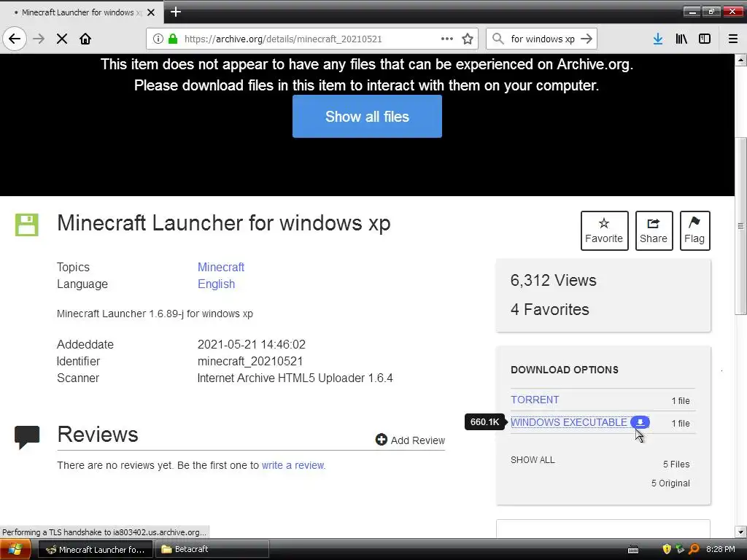Click the '4 Favorites' text
This screenshot has width=747, height=560.
[550, 309]
